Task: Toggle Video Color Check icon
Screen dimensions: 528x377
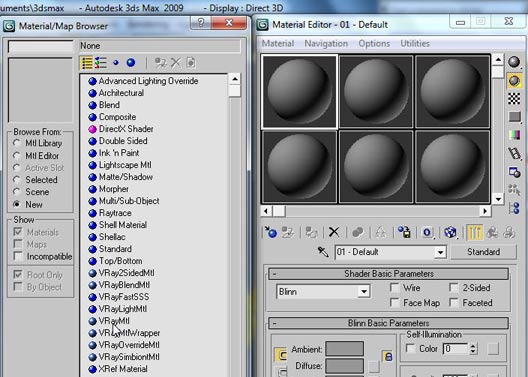Action: [514, 135]
